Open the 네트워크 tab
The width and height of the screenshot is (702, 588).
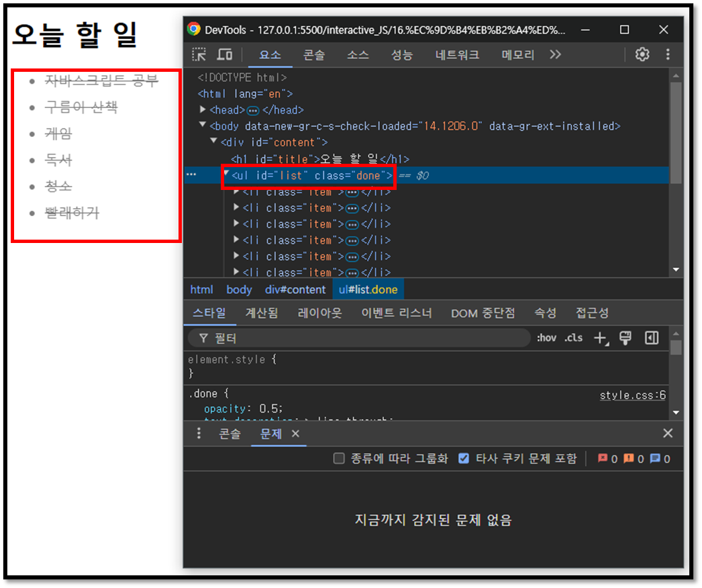point(457,55)
